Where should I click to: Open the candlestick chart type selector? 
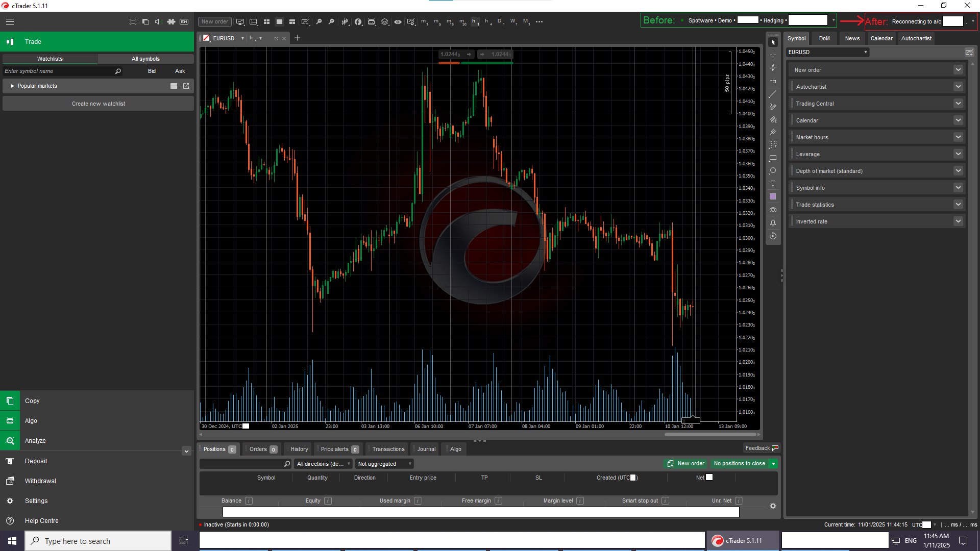pyautogui.click(x=345, y=21)
